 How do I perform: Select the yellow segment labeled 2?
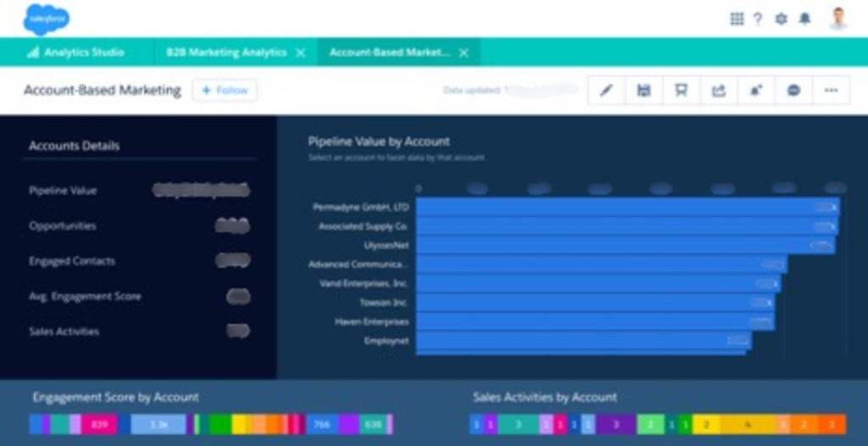point(706,425)
